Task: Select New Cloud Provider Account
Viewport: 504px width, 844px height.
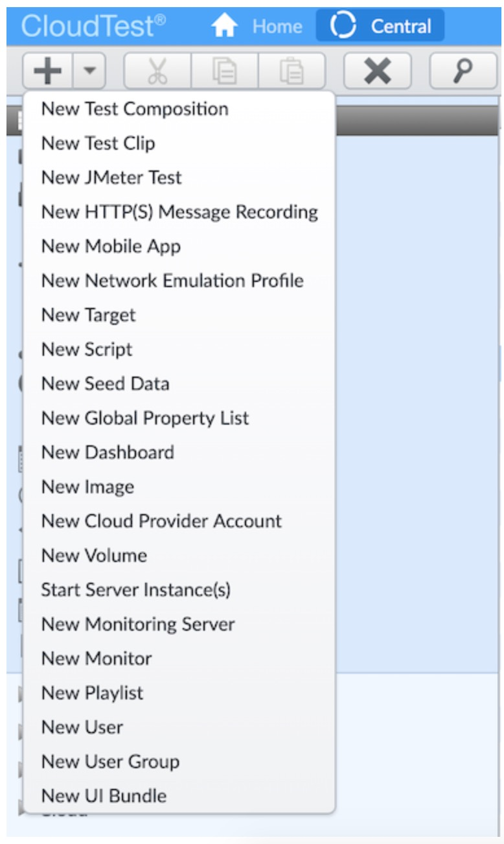Action: pyautogui.click(x=161, y=521)
